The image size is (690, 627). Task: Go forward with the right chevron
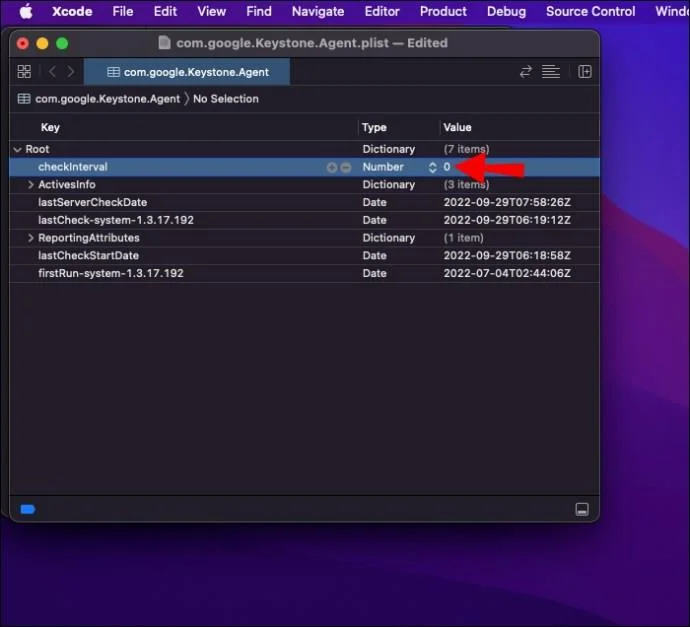pos(70,72)
